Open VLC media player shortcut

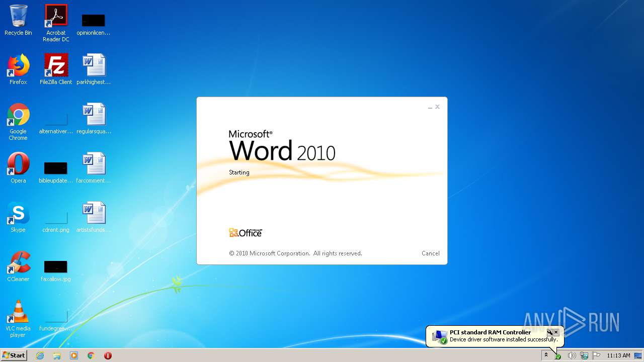18,319
